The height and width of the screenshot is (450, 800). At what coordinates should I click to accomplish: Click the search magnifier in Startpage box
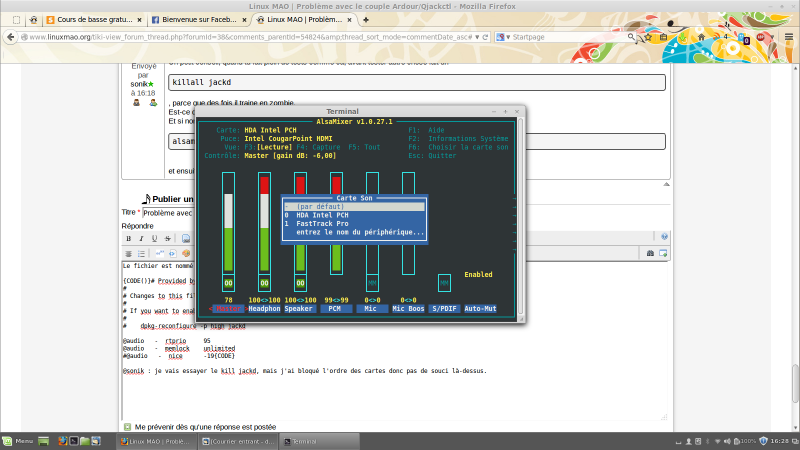631,37
